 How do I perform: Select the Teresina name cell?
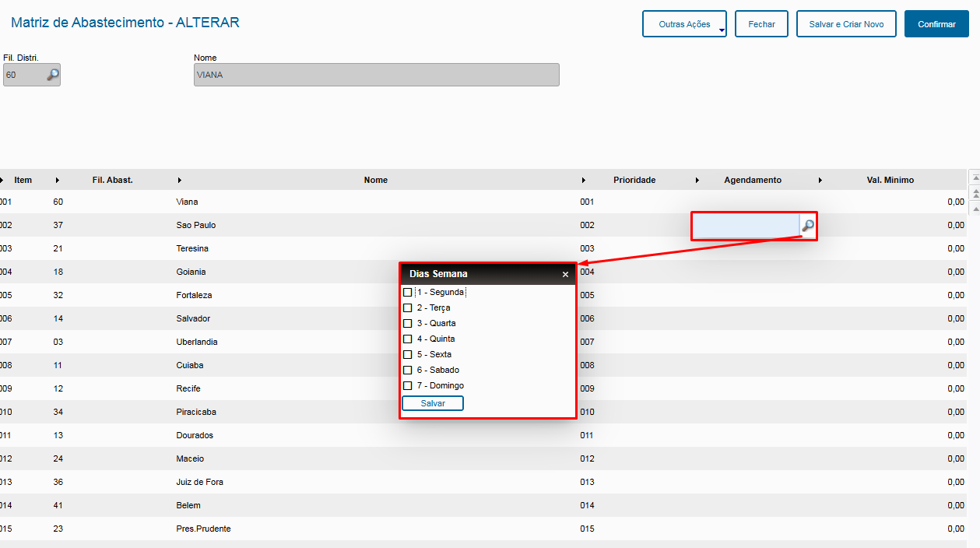[x=192, y=249]
